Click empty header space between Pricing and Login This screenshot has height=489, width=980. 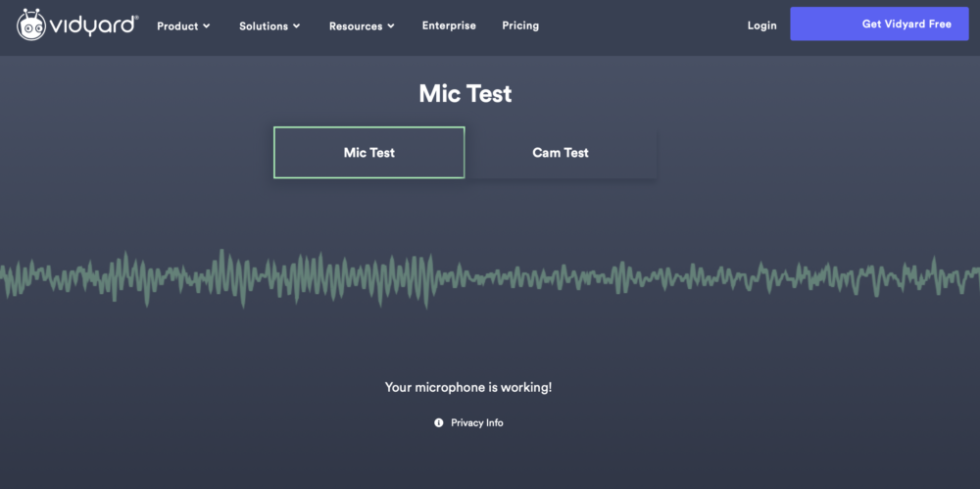644,26
